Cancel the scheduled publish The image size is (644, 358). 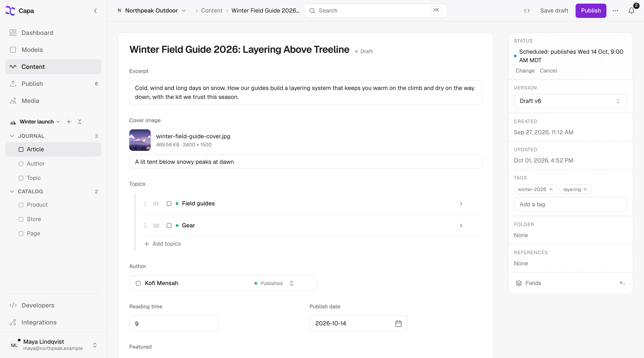pos(548,71)
